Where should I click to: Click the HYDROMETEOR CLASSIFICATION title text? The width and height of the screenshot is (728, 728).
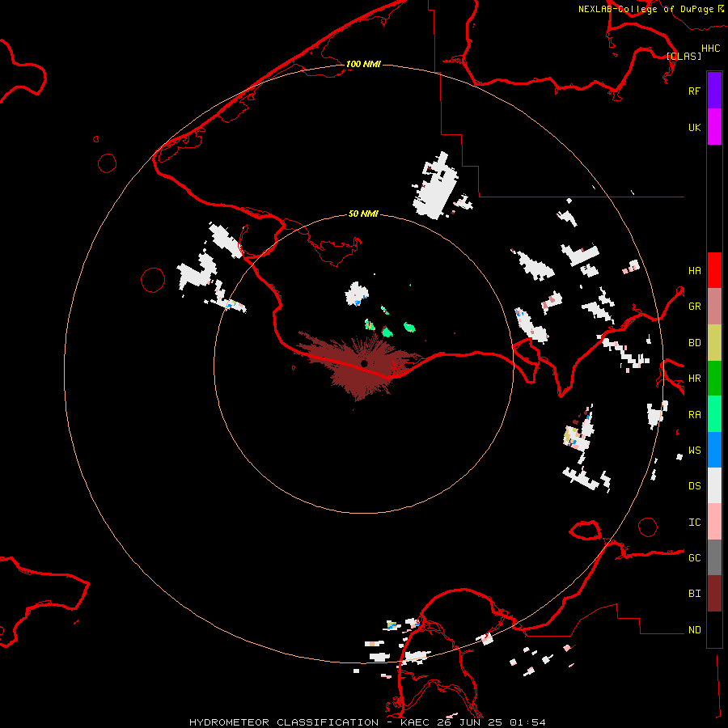[284, 722]
